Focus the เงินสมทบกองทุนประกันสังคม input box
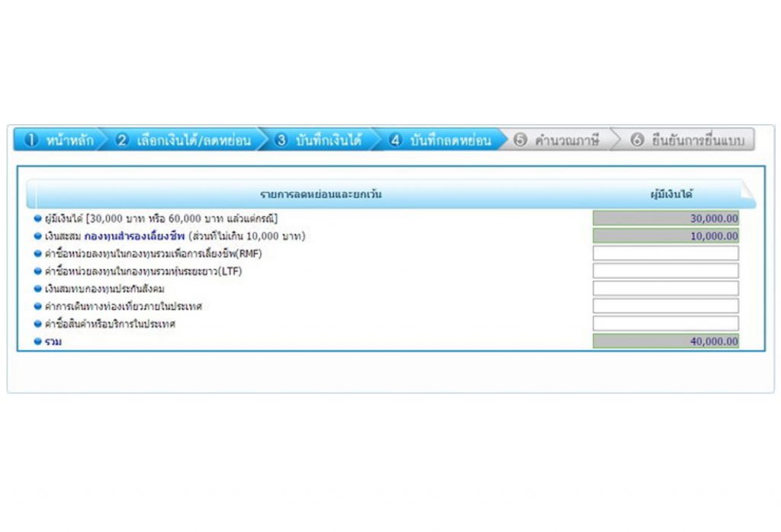The image size is (781, 532). pos(665,288)
